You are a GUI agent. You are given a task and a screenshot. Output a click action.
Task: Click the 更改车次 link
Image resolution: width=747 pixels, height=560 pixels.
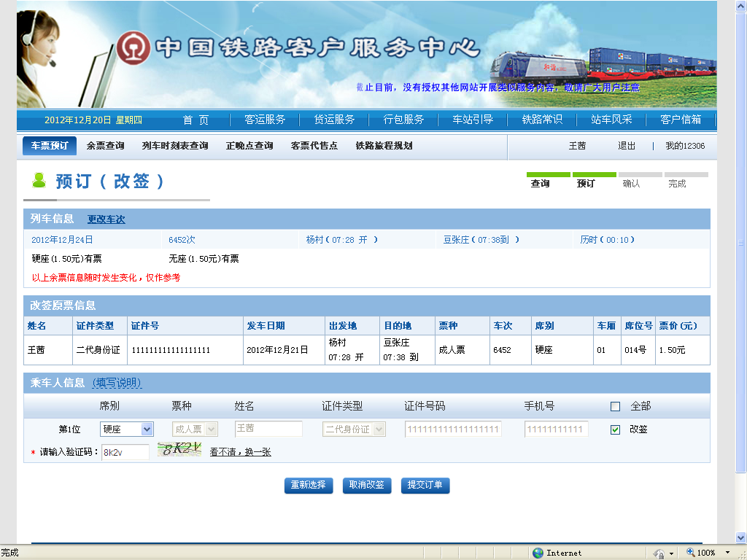tap(107, 219)
